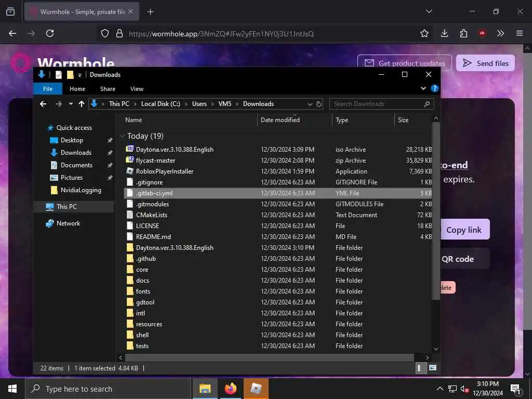
Task: Select Documents in Quick access
Action: pyautogui.click(x=76, y=165)
